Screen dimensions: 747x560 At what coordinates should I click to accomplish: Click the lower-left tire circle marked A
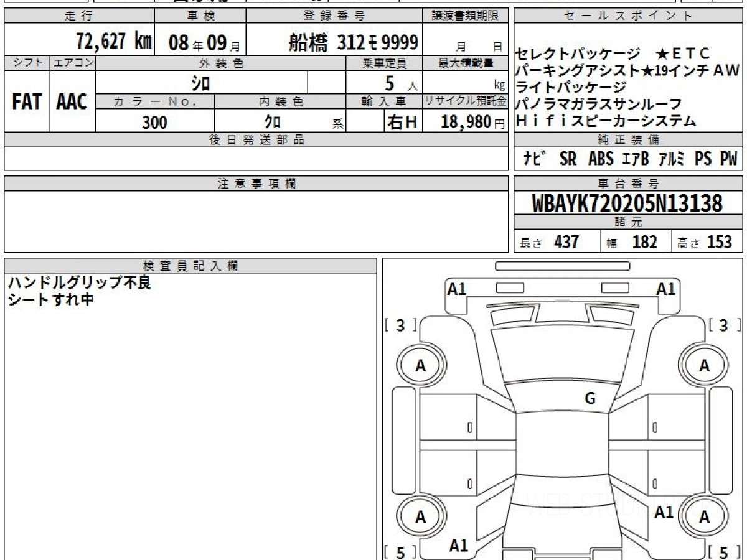click(x=421, y=517)
